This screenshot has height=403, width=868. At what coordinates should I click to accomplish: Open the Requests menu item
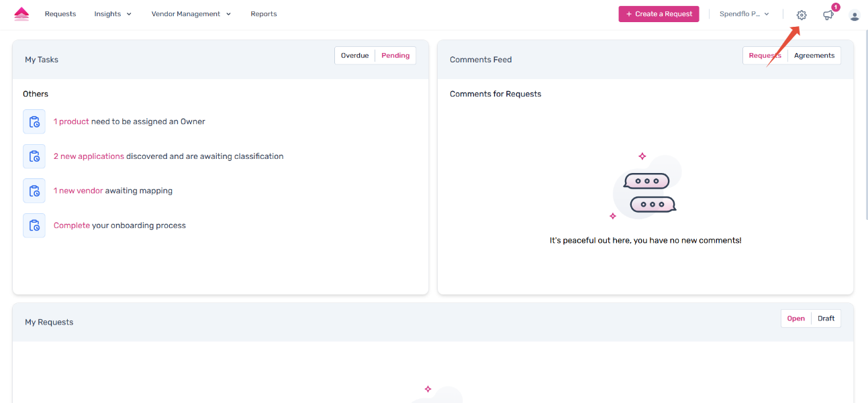(60, 14)
